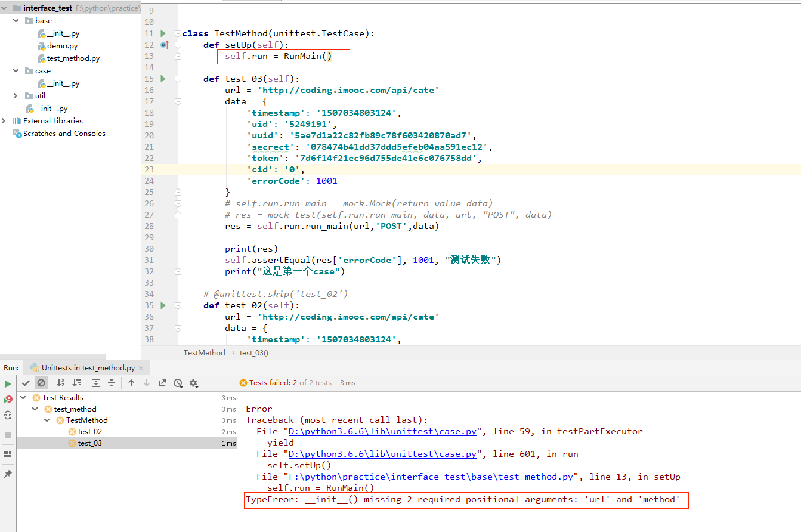Open case.py link at line 59 in traceback

tap(382, 431)
